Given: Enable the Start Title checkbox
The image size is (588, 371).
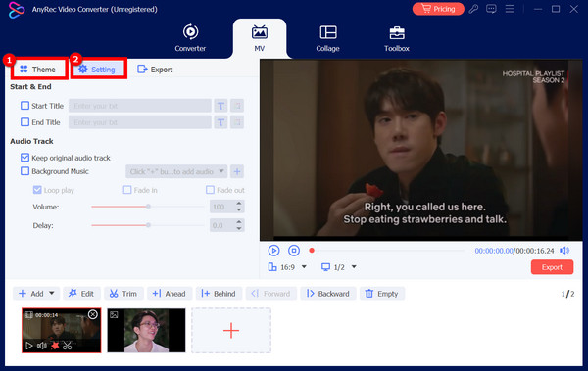Looking at the screenshot, I should [x=24, y=106].
